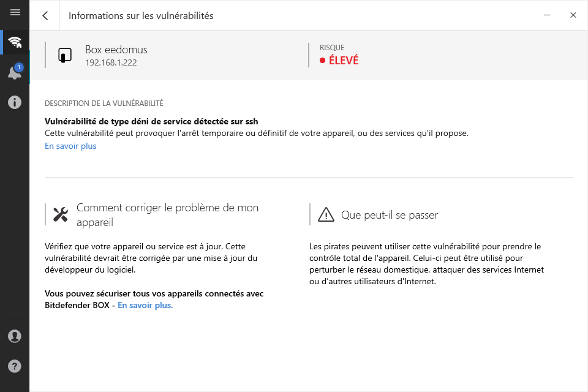The width and height of the screenshot is (588, 392).
Task: Click the 'Box eedomus' device name
Action: pos(116,50)
